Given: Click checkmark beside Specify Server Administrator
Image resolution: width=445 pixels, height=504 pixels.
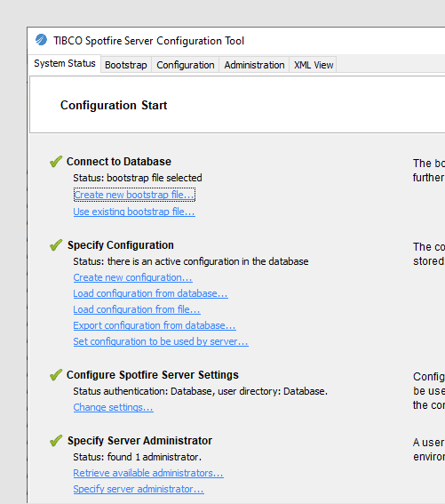Looking at the screenshot, I should 56,440.
